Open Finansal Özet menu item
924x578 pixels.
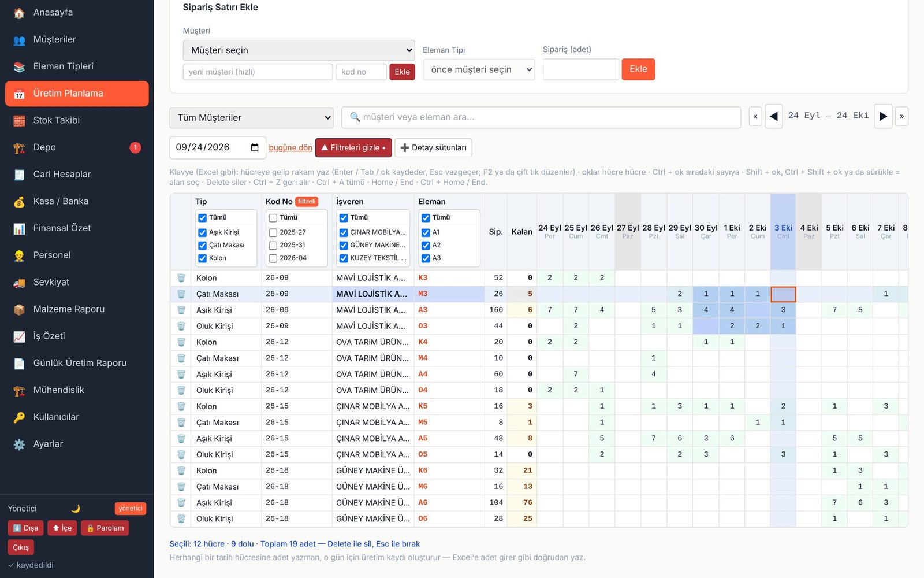[77, 228]
